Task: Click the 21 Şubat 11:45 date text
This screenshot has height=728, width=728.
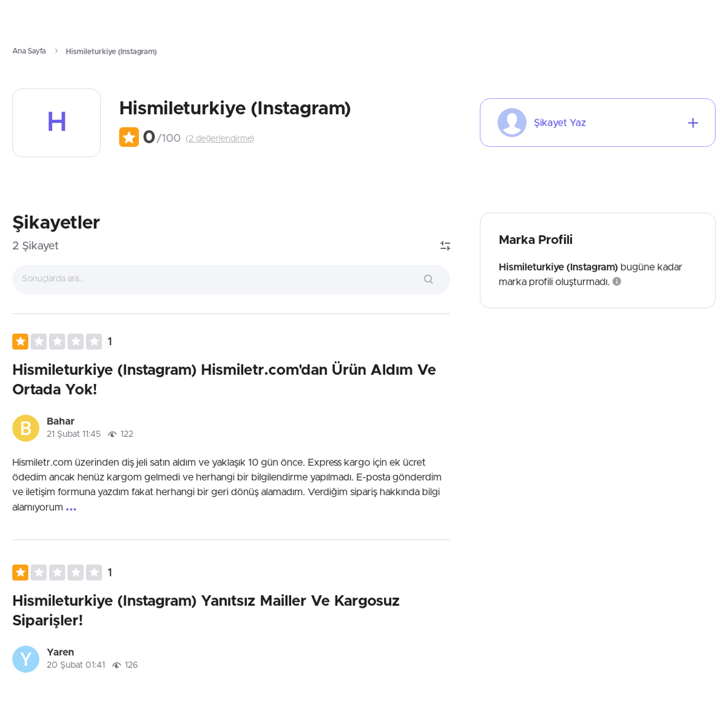Action: click(x=73, y=434)
